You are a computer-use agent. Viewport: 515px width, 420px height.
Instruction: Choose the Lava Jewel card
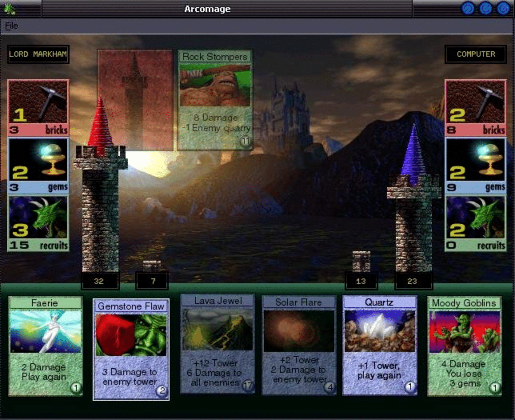(218, 344)
